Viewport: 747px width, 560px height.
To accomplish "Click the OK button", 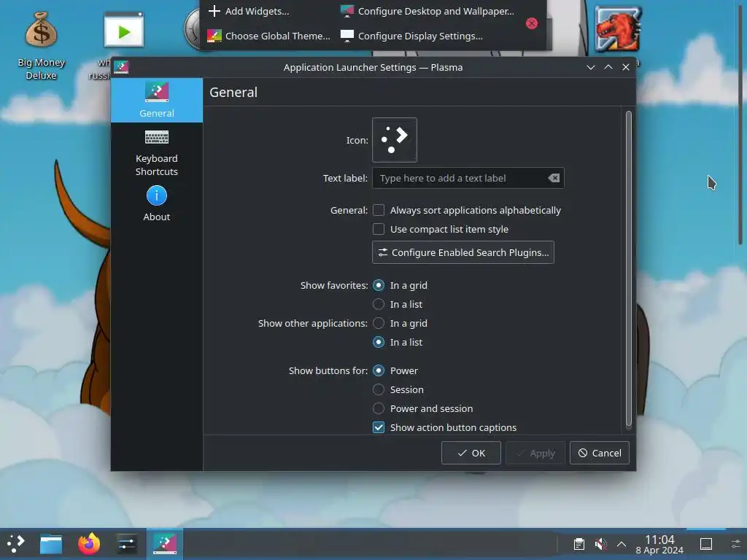I will [471, 453].
